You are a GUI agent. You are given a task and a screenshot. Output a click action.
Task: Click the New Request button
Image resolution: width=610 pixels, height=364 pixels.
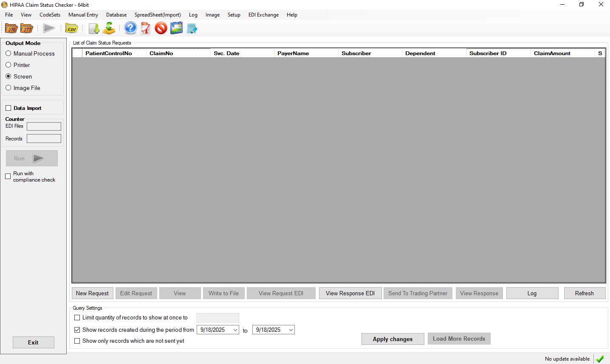[x=93, y=293]
